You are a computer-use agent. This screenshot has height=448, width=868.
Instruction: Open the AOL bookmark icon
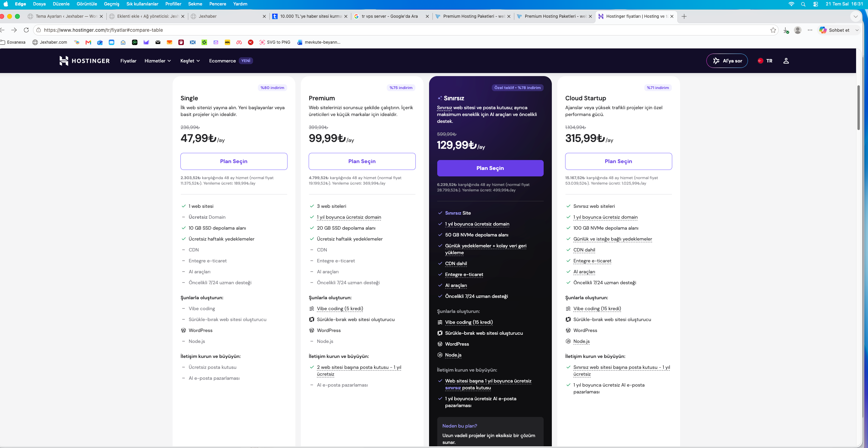click(x=227, y=42)
